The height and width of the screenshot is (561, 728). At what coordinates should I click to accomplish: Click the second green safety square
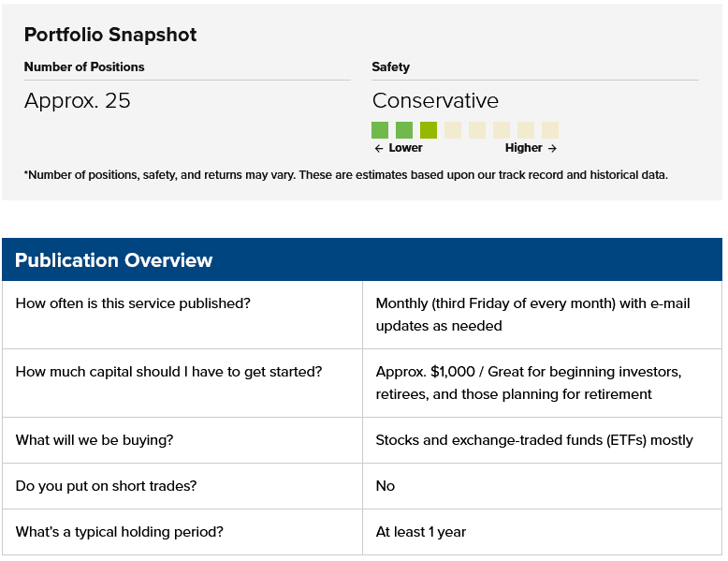(404, 130)
